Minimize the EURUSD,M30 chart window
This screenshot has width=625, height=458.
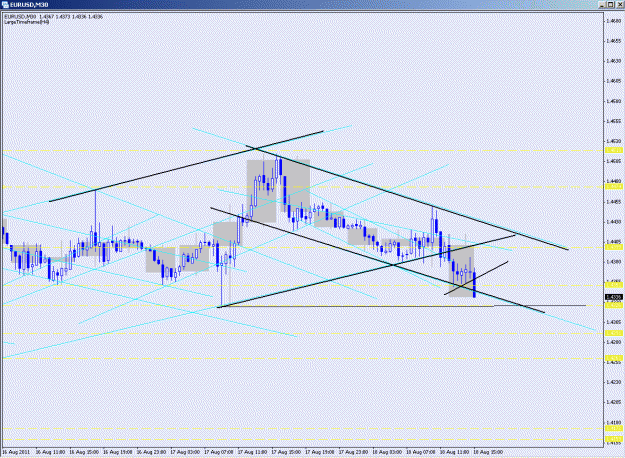point(603,5)
